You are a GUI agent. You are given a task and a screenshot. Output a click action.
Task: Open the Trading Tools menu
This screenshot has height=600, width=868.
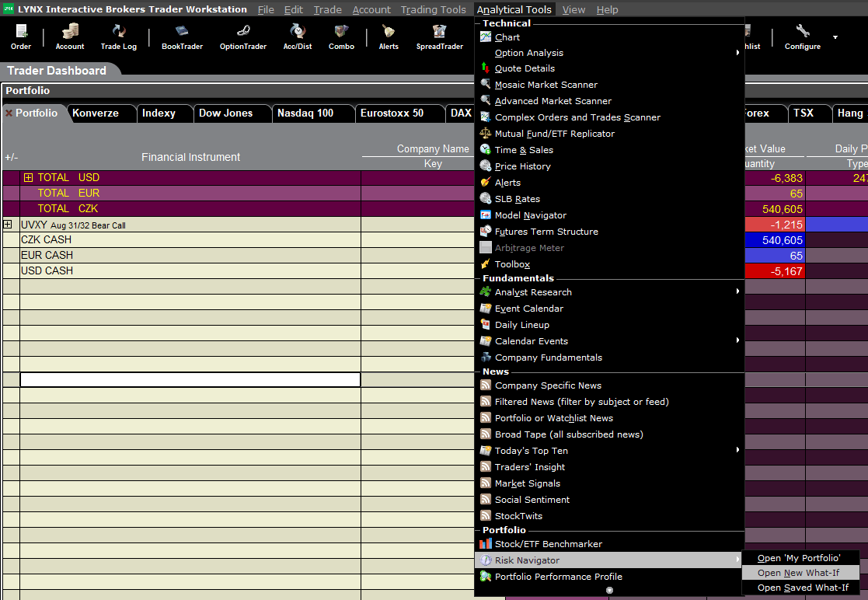point(433,10)
